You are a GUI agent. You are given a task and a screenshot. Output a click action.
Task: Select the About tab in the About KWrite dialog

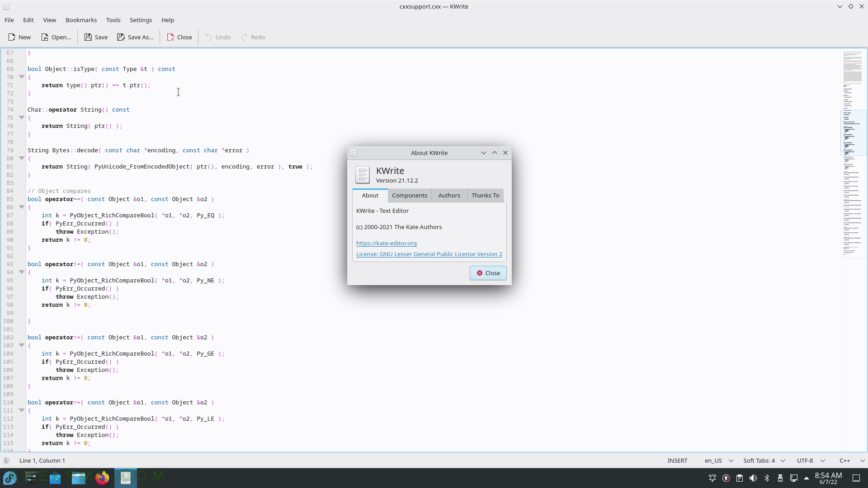pos(370,195)
